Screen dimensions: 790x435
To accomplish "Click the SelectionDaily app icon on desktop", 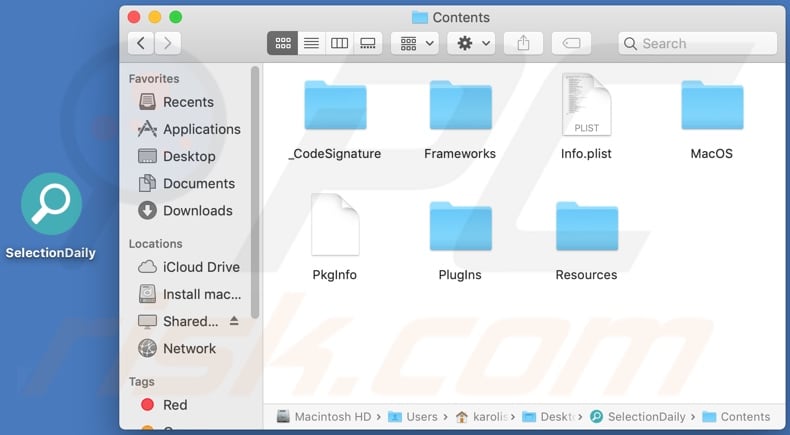I will coord(51,204).
